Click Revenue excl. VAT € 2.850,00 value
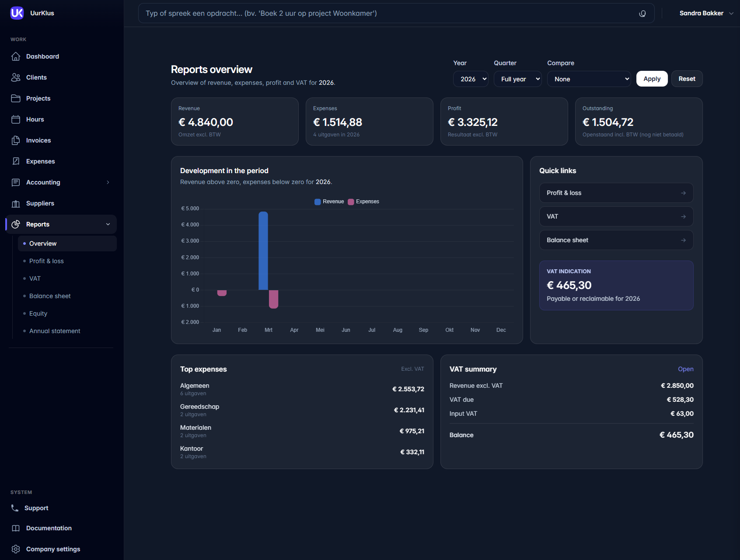The image size is (740, 560). pyautogui.click(x=677, y=386)
